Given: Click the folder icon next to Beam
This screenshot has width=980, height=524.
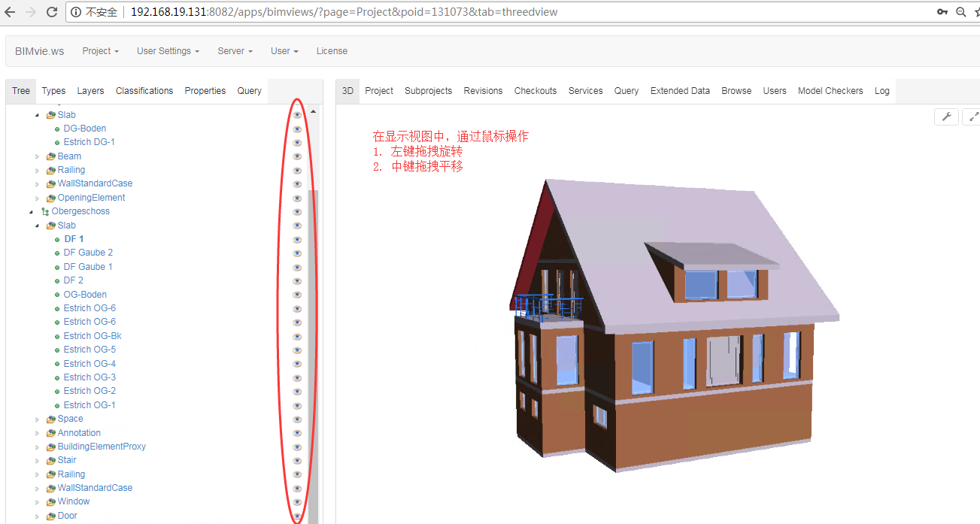Looking at the screenshot, I should pyautogui.click(x=50, y=156).
